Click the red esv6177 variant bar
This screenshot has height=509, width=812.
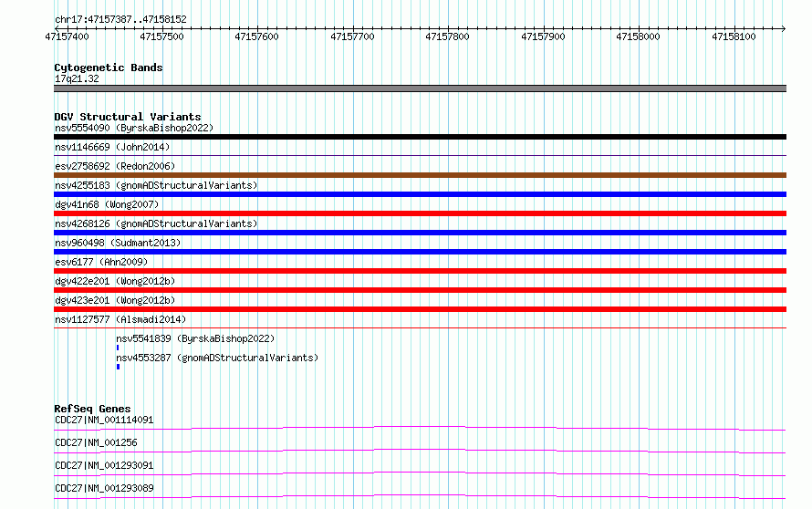tap(420, 271)
